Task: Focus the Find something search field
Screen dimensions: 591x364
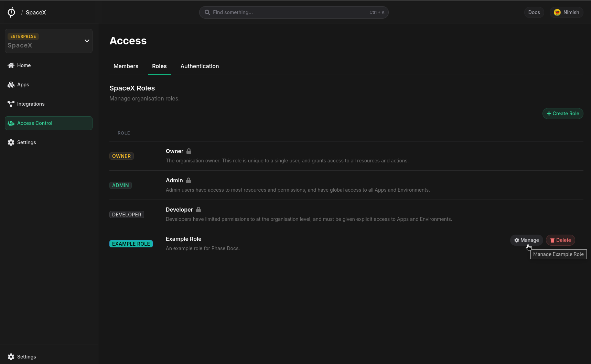Action: (294, 12)
